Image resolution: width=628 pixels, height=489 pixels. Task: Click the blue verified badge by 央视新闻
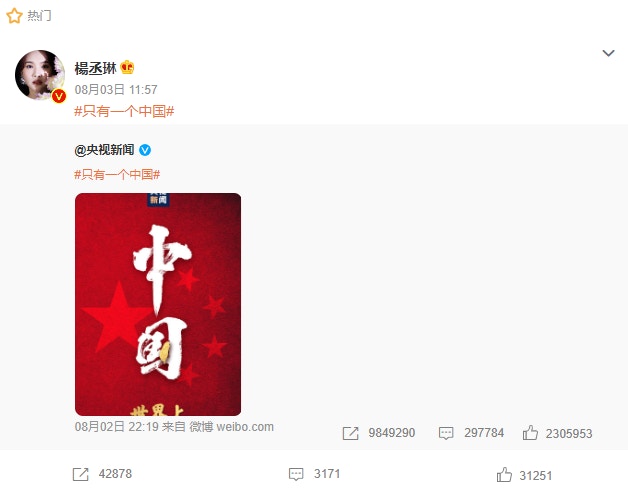pos(145,150)
